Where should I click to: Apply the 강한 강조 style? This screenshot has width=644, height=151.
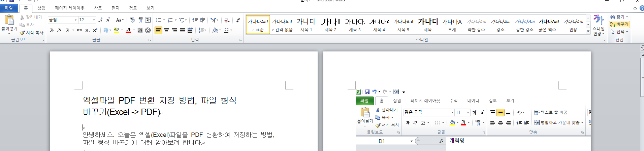tap(525, 25)
